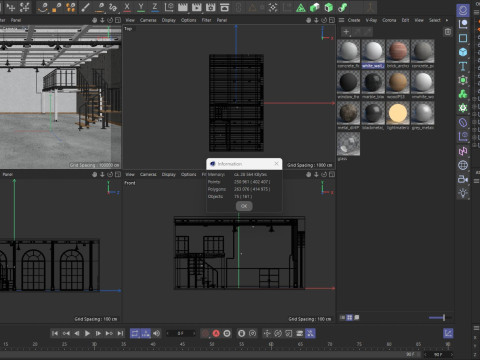Image resolution: width=480 pixels, height=360 pixels.
Task: Open the timeline dope sheet icon
Action: [448, 333]
